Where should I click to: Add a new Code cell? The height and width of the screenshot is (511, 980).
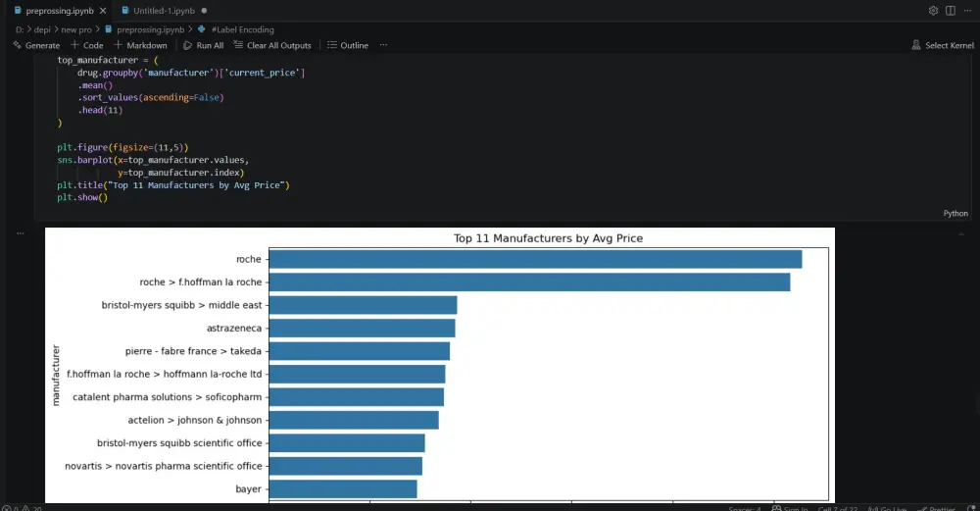click(x=87, y=45)
